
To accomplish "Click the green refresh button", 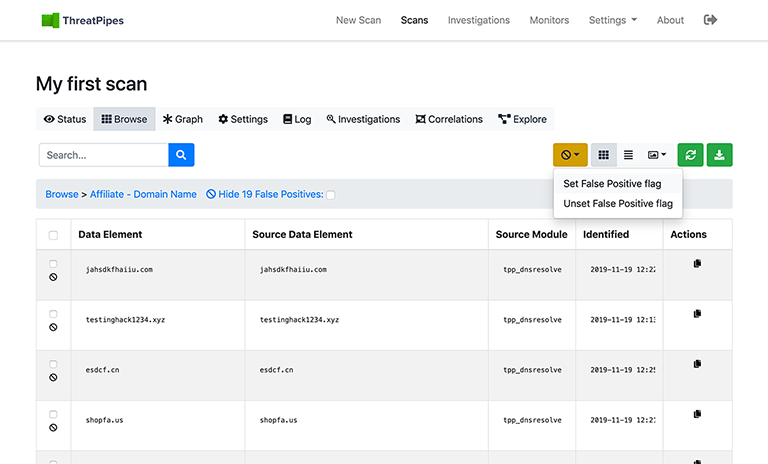I will click(x=690, y=155).
